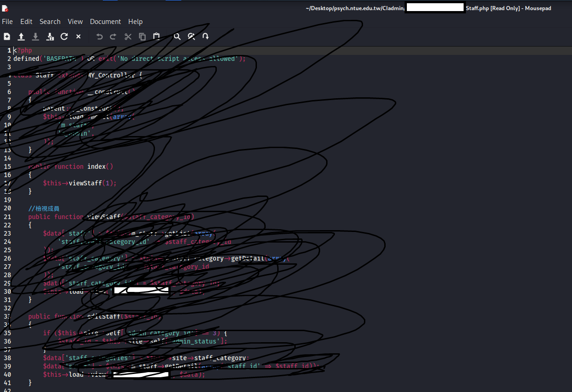Open Find and Replace toolbar icon
572x392 pixels.
point(191,36)
